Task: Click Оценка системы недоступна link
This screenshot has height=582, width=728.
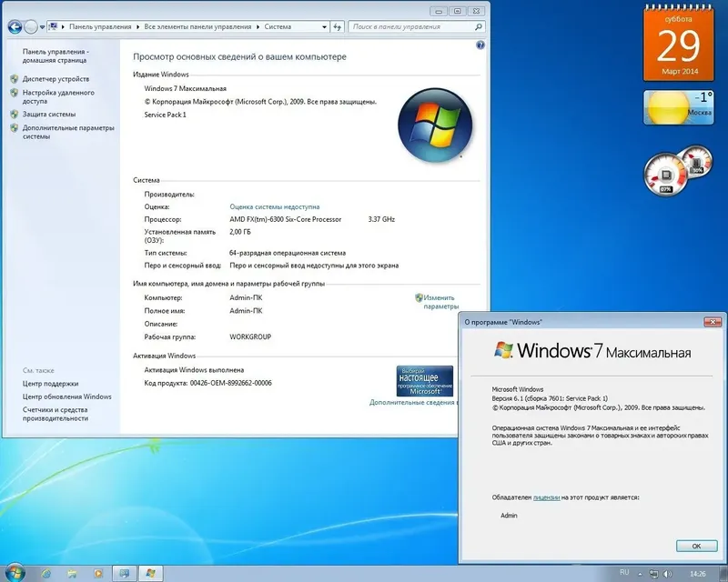Action: (x=275, y=206)
